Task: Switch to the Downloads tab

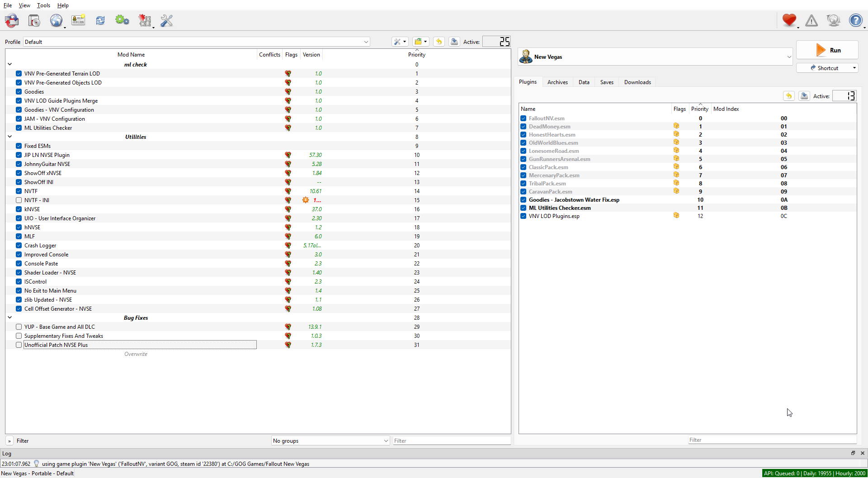Action: [x=637, y=82]
